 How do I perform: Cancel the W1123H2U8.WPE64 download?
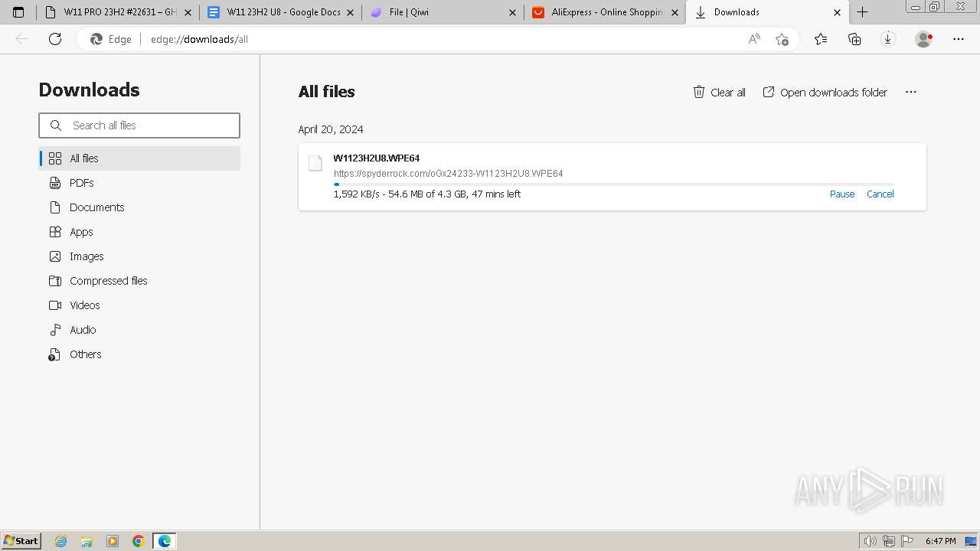[x=880, y=194]
